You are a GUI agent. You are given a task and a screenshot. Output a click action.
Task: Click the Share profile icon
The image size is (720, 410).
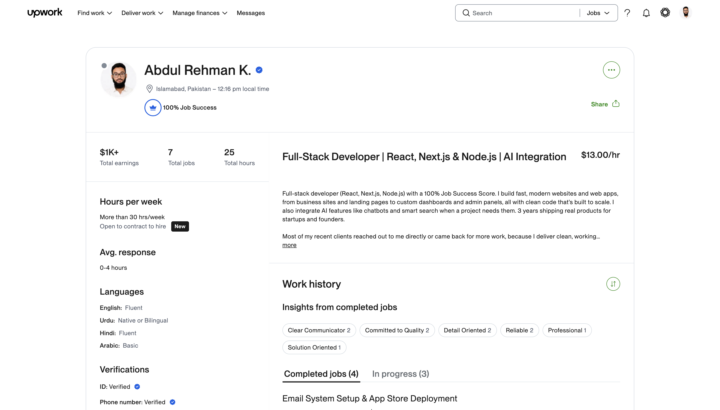pyautogui.click(x=616, y=104)
